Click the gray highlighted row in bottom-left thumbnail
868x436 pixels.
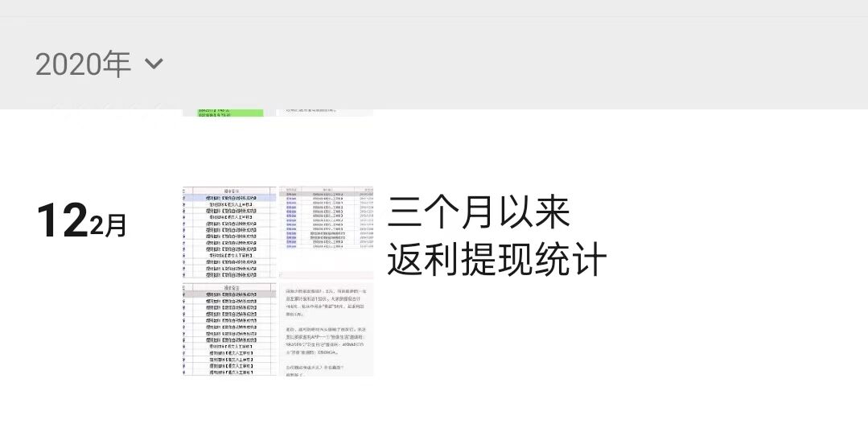[231, 294]
